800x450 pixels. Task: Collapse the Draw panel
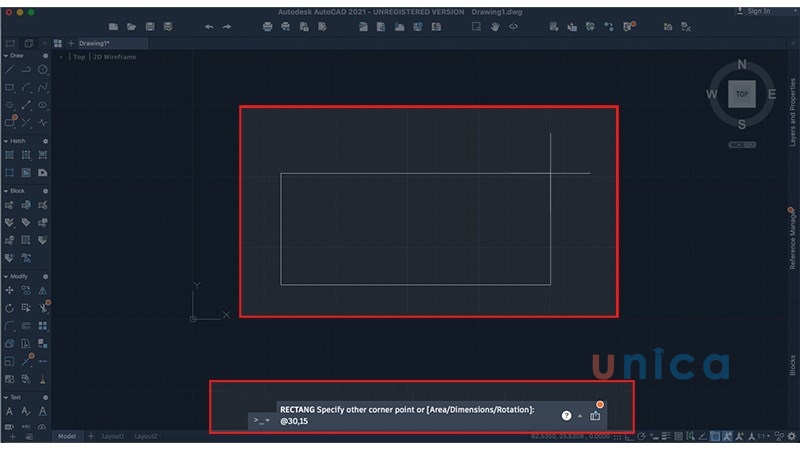click(6, 56)
